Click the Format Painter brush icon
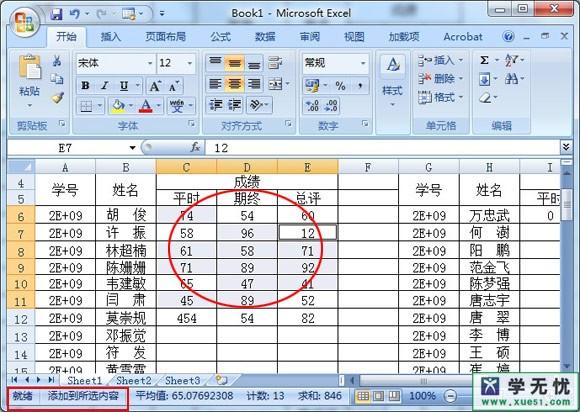 pos(57,98)
